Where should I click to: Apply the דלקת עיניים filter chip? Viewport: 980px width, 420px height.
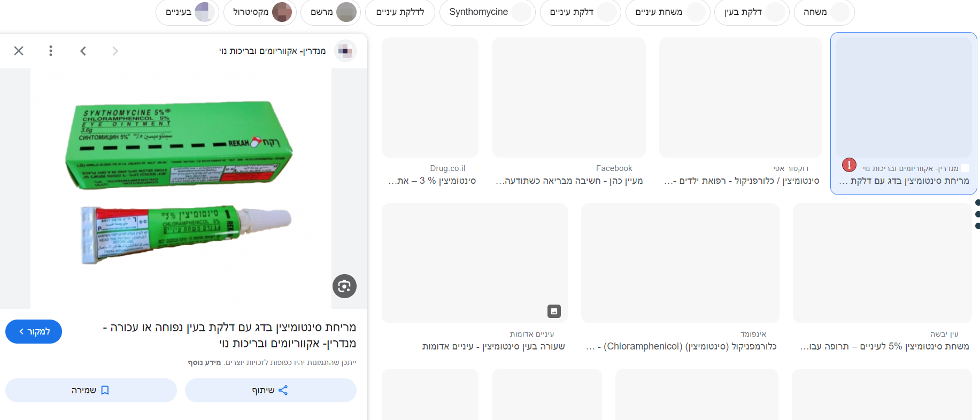click(580, 12)
